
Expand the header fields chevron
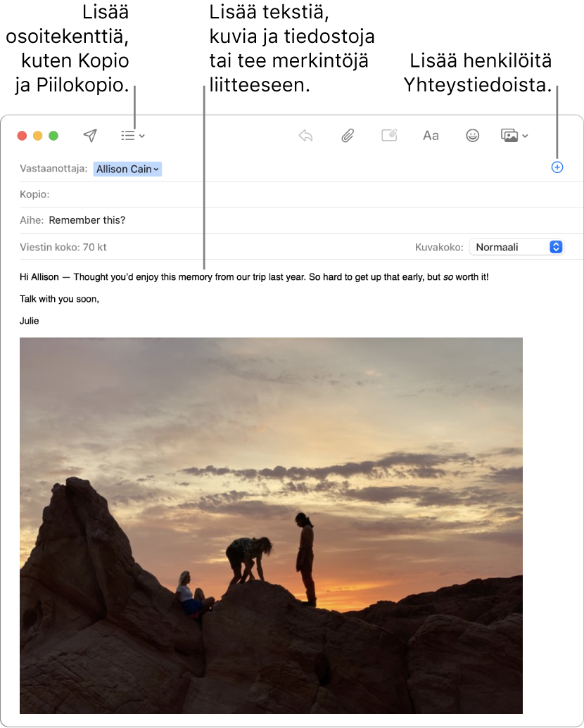(142, 136)
